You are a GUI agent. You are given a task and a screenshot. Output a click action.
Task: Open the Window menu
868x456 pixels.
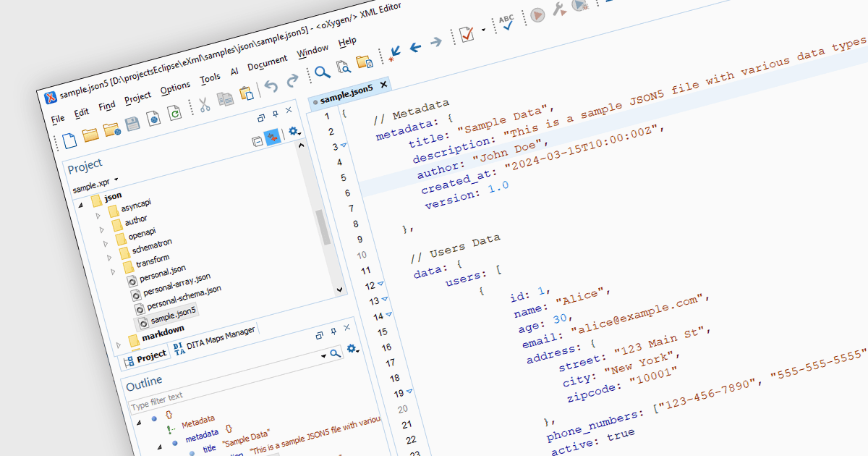coord(313,51)
